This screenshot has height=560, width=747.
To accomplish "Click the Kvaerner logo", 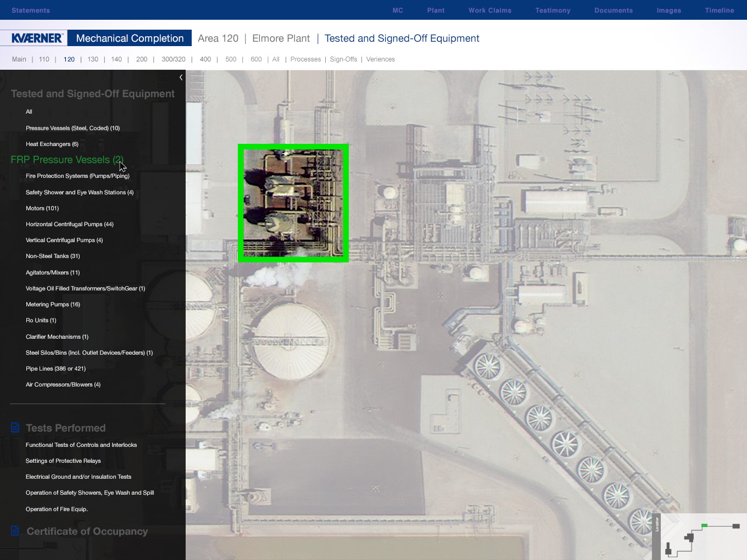I will click(x=37, y=38).
